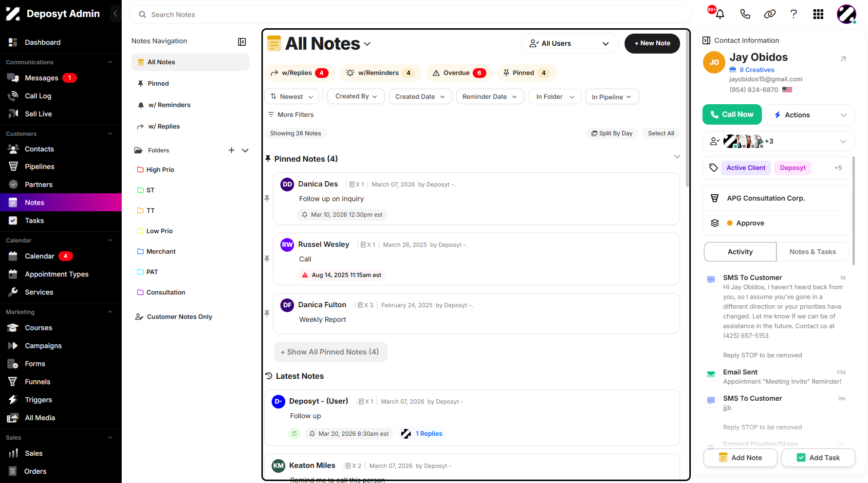
Task: Click pin icon on Danica Des note
Action: pos(267,198)
